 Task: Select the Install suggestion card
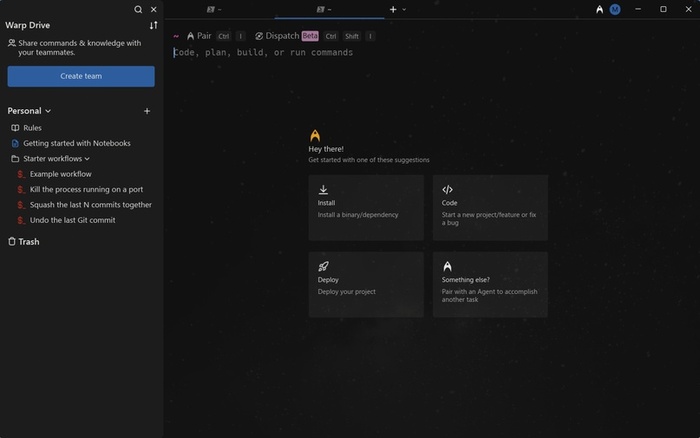coord(366,207)
